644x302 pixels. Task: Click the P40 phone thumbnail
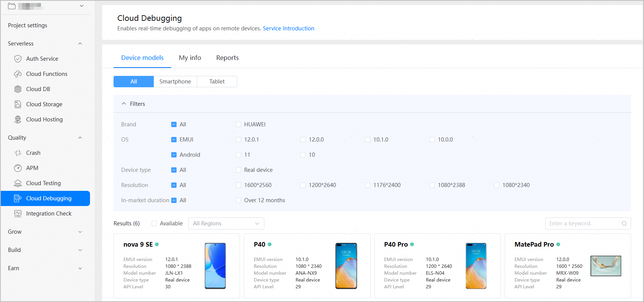click(x=346, y=266)
